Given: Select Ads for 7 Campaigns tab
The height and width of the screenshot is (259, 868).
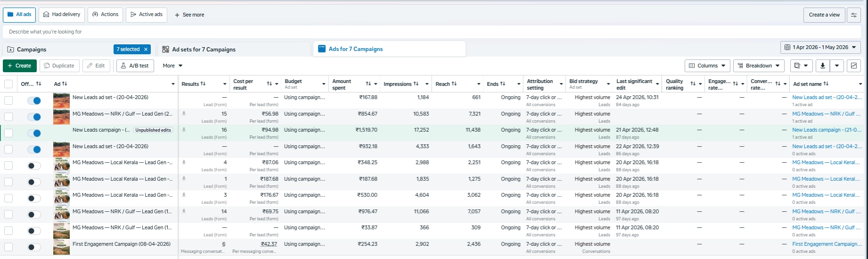Looking at the screenshot, I should [389, 49].
